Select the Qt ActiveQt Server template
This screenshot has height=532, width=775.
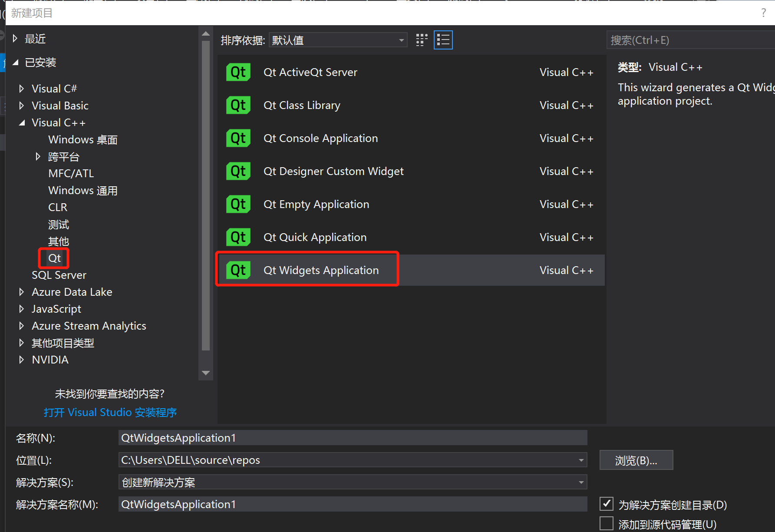pyautogui.click(x=310, y=72)
